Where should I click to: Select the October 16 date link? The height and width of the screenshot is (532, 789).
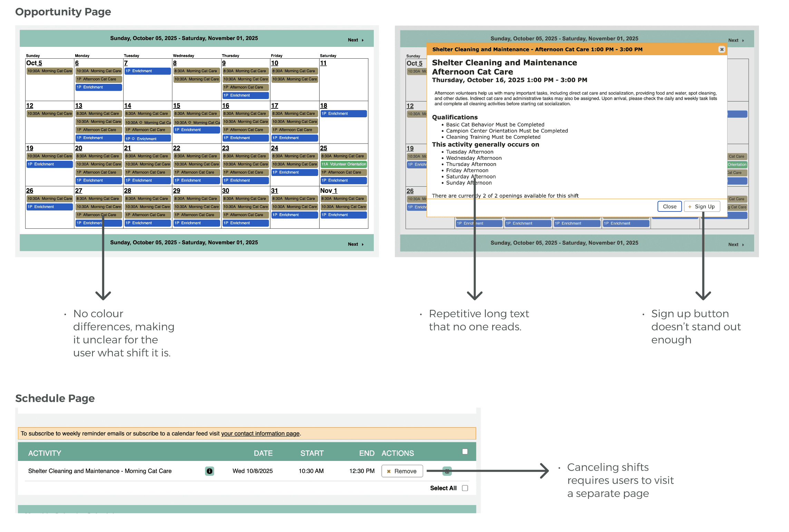click(226, 106)
